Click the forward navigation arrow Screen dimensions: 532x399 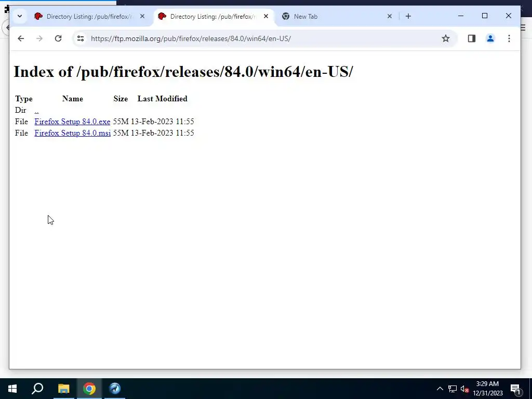[x=39, y=38]
